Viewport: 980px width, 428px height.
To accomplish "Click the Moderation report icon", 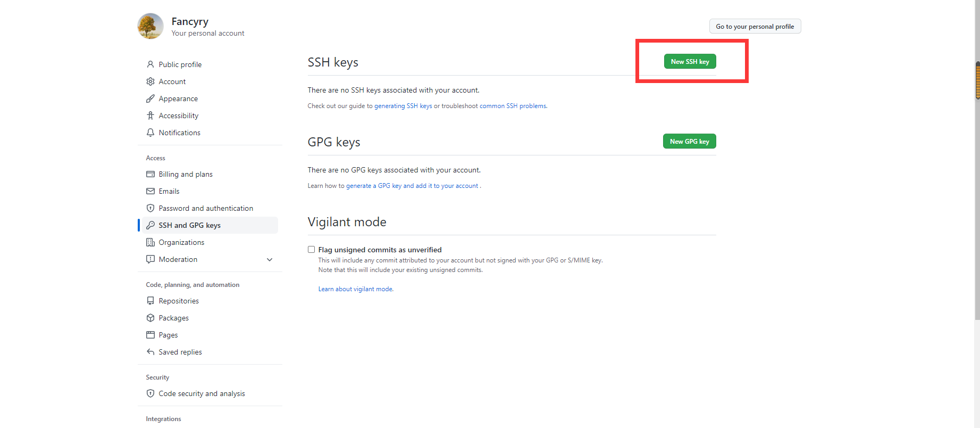I will [x=150, y=259].
